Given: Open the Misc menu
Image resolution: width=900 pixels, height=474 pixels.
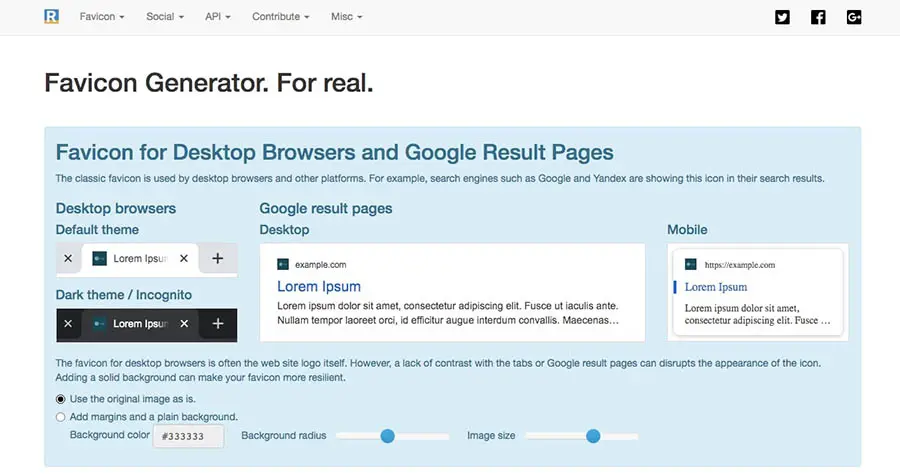Looking at the screenshot, I should point(346,17).
